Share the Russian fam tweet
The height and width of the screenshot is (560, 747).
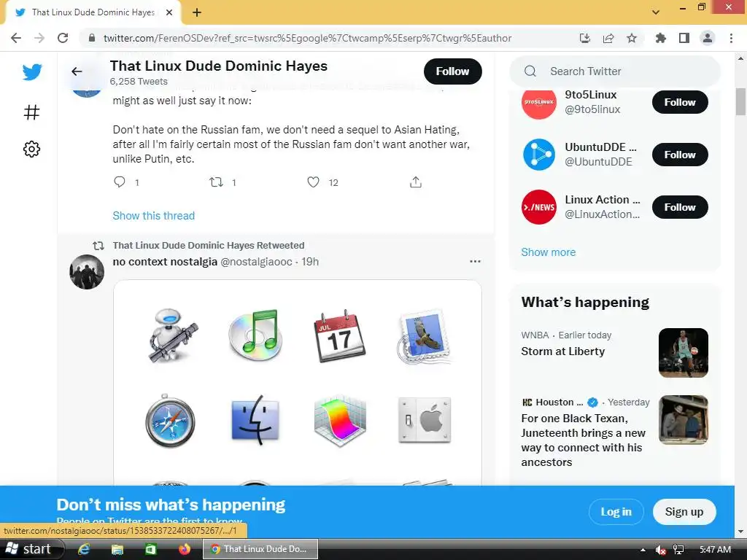coord(415,182)
